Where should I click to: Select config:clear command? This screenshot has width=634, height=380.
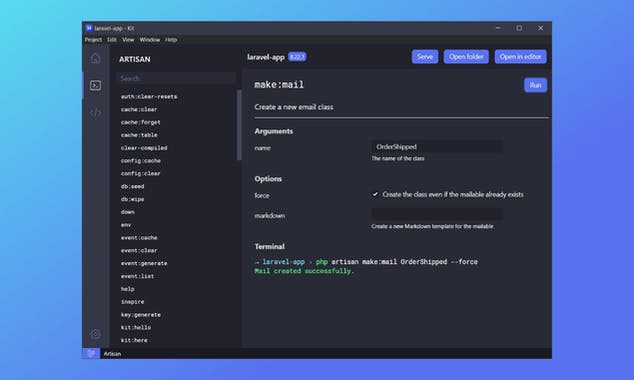pyautogui.click(x=140, y=173)
